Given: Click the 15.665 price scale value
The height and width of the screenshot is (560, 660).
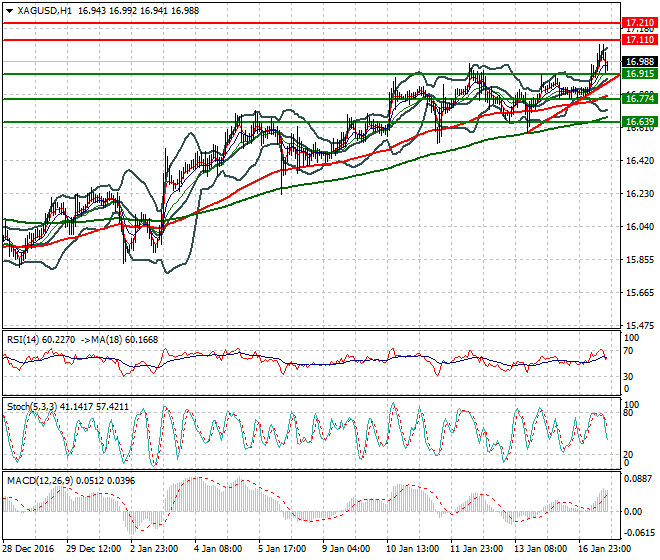Looking at the screenshot, I should click(640, 293).
